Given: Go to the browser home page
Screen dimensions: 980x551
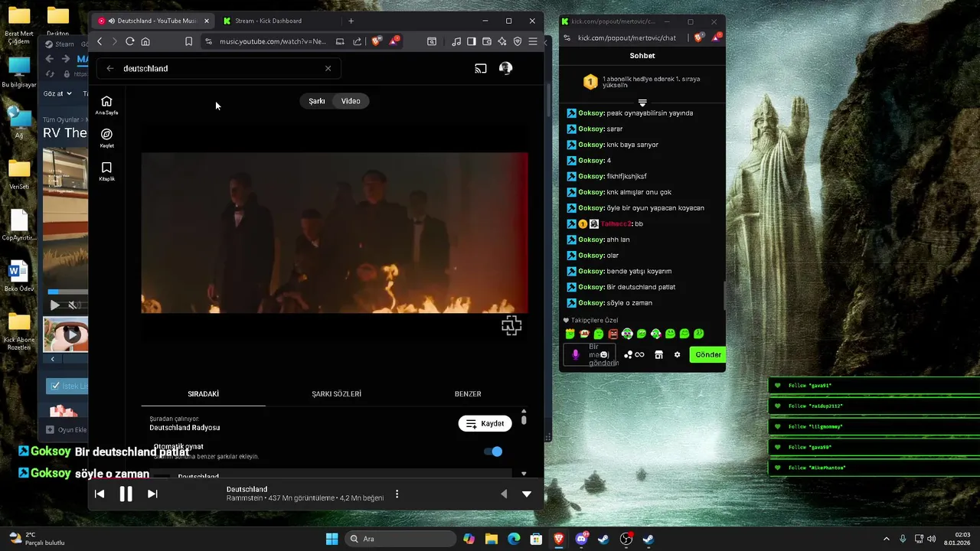Looking at the screenshot, I should click(145, 41).
